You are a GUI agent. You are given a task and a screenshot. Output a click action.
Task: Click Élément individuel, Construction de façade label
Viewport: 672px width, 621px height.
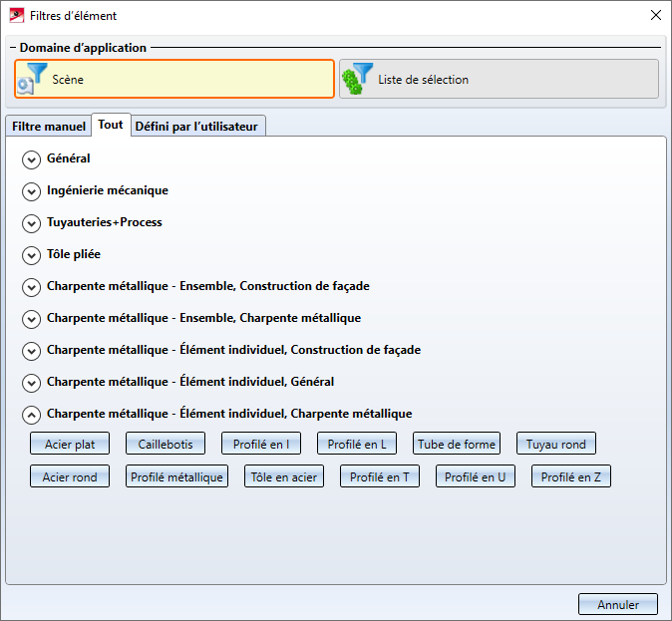pos(234,350)
